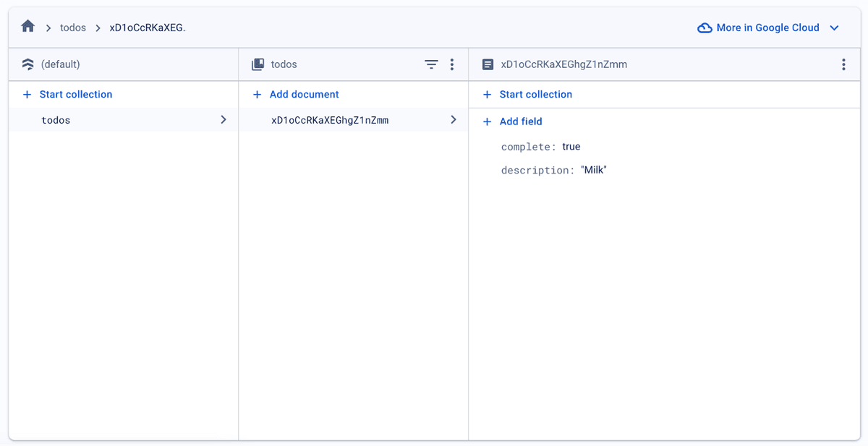
Task: Go to todos in the breadcrumb path
Action: [73, 28]
